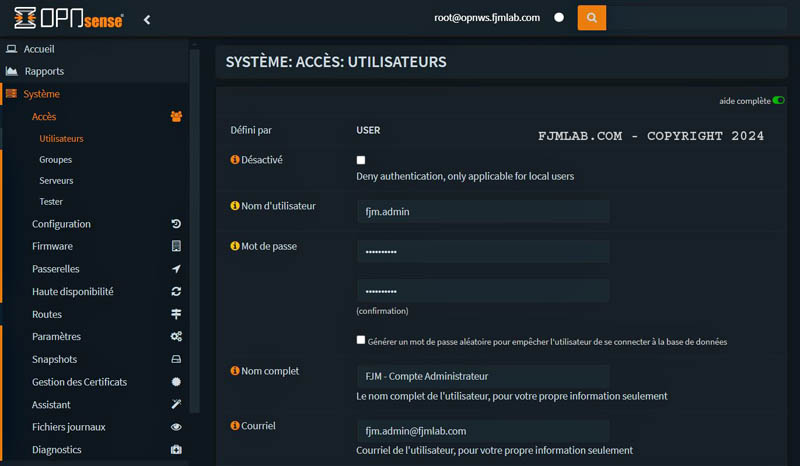Click the root@opnws.fjmlab.com user link
This screenshot has width=800, height=466.
[487, 18]
